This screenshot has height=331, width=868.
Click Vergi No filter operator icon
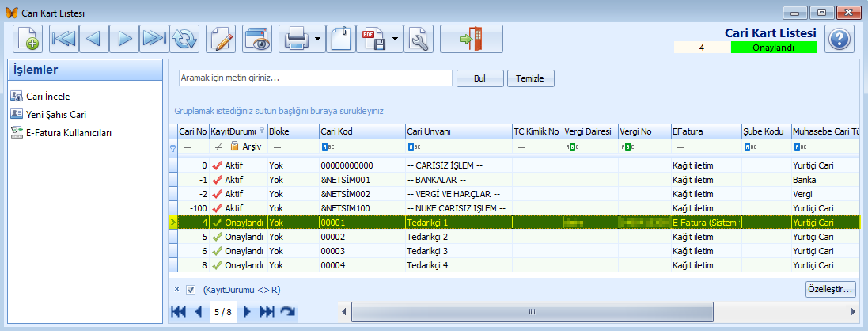point(627,147)
